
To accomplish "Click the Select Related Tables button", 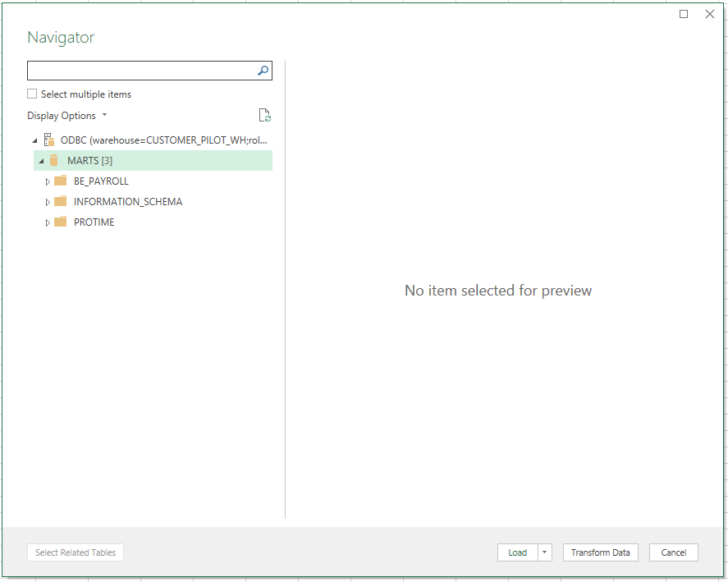I will point(76,552).
